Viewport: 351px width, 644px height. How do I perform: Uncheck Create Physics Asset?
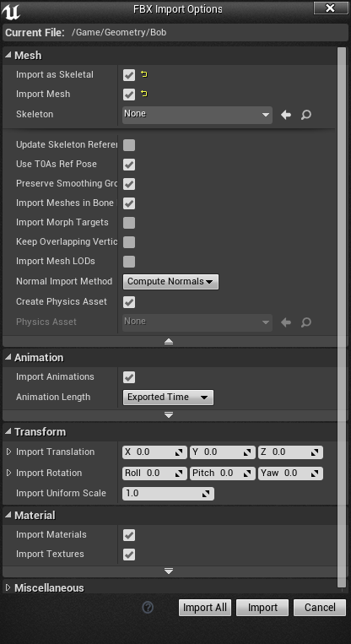click(129, 302)
